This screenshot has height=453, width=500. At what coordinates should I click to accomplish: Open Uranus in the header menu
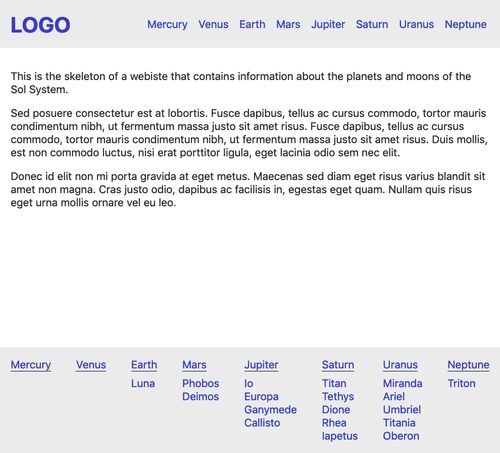(416, 24)
